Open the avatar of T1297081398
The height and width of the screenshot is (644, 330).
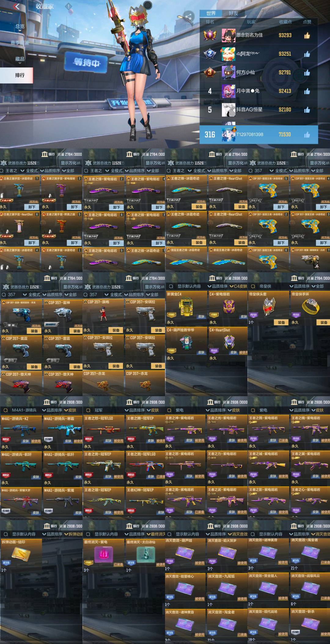point(228,135)
